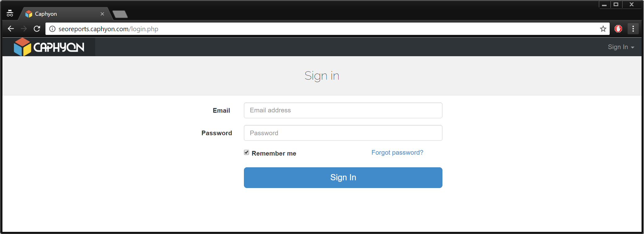Screen dimensions: 644x234
Task: Click the blue Sign In button
Action: point(343,178)
